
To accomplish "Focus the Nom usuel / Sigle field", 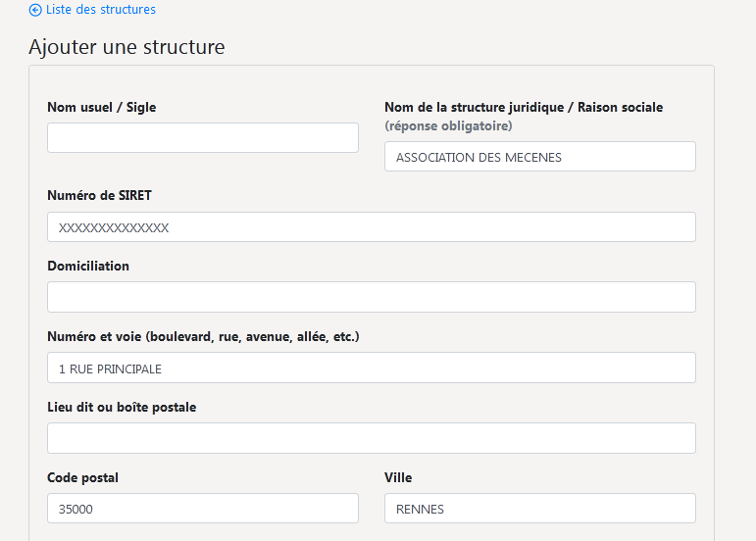I will 203,138.
